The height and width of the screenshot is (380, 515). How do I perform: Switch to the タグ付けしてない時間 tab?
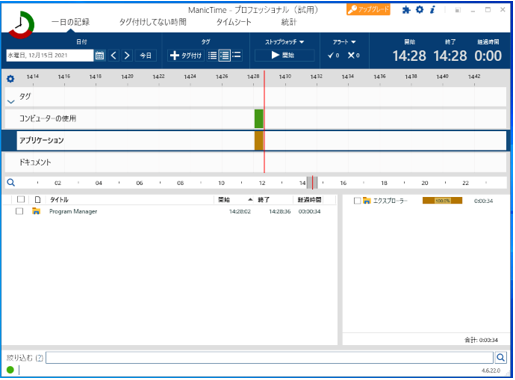pyautogui.click(x=153, y=22)
